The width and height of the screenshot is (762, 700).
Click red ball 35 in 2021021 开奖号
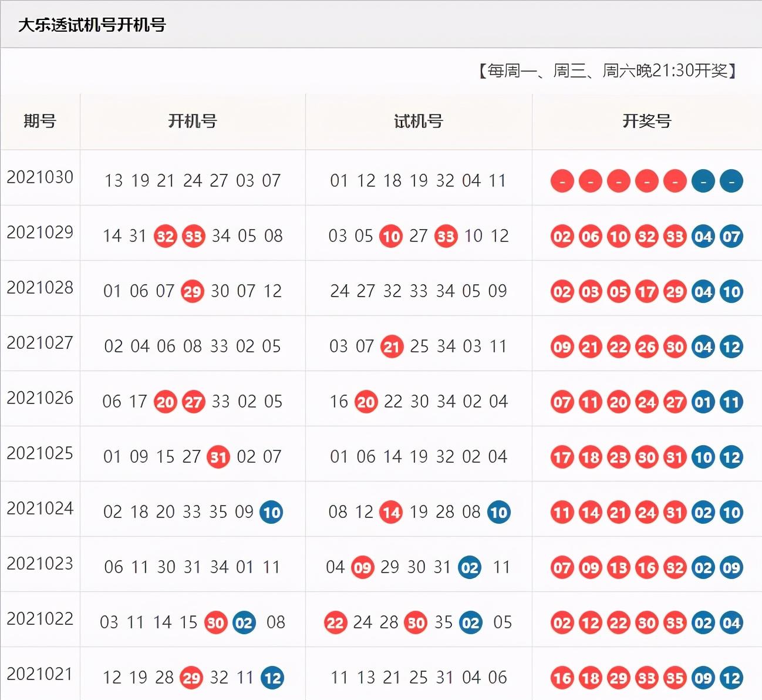(675, 678)
